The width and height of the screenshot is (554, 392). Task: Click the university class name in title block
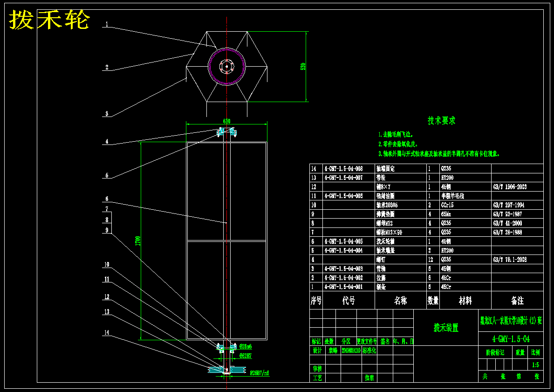click(x=511, y=321)
